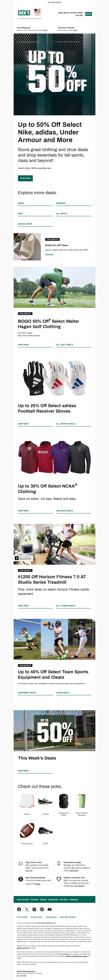Screen dimensions: 109x980
Task: Open ALL GOLF DEALS link
Action: coord(65,345)
